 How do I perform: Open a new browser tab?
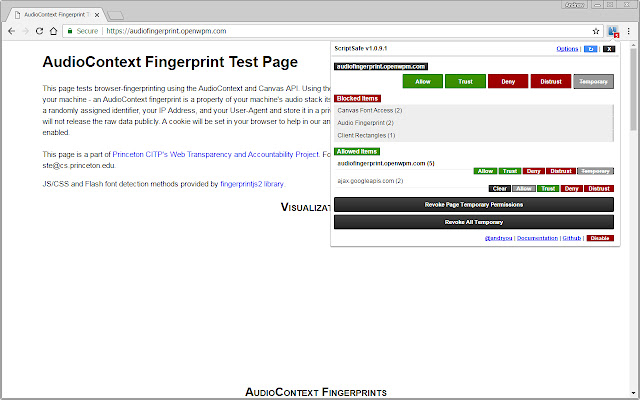coord(116,16)
